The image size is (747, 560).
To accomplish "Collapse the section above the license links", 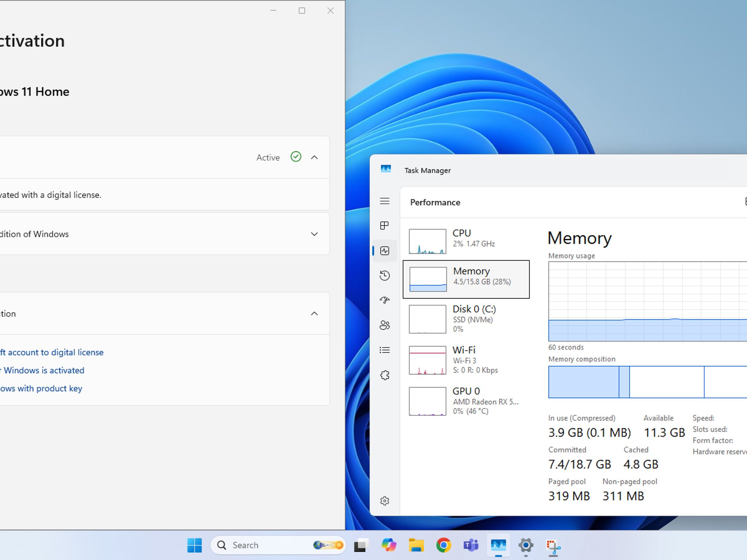I will point(314,314).
